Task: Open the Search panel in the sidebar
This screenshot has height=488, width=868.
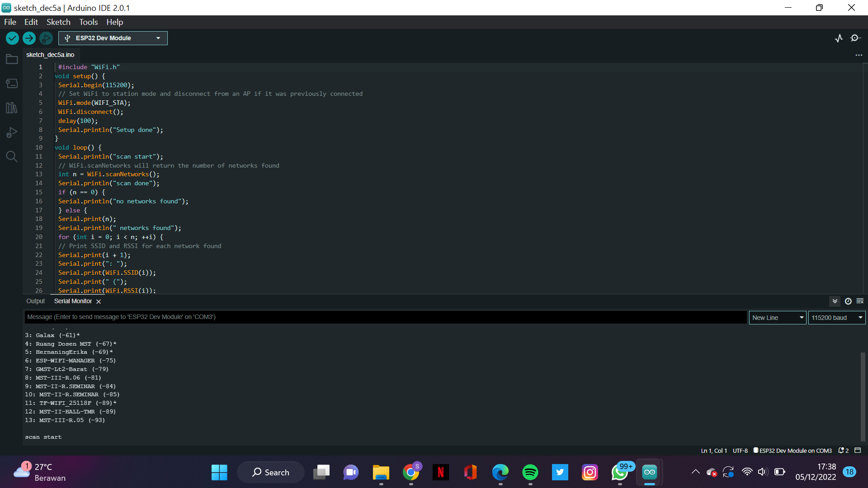Action: coord(11,156)
